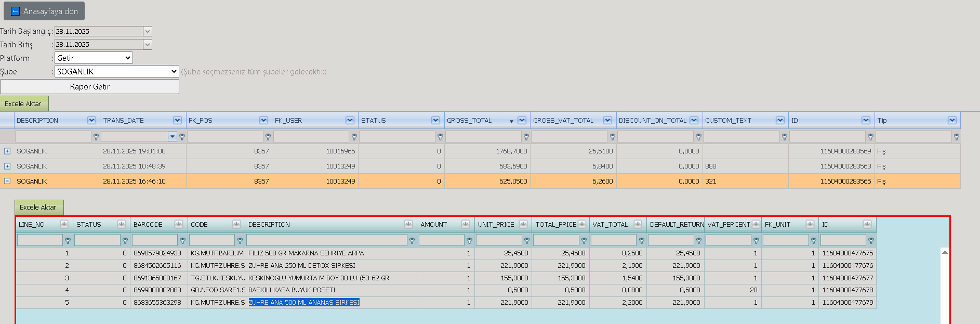Click pin icon in LINE_NO column header
Screen dimensions: 980x324
[x=64, y=224]
